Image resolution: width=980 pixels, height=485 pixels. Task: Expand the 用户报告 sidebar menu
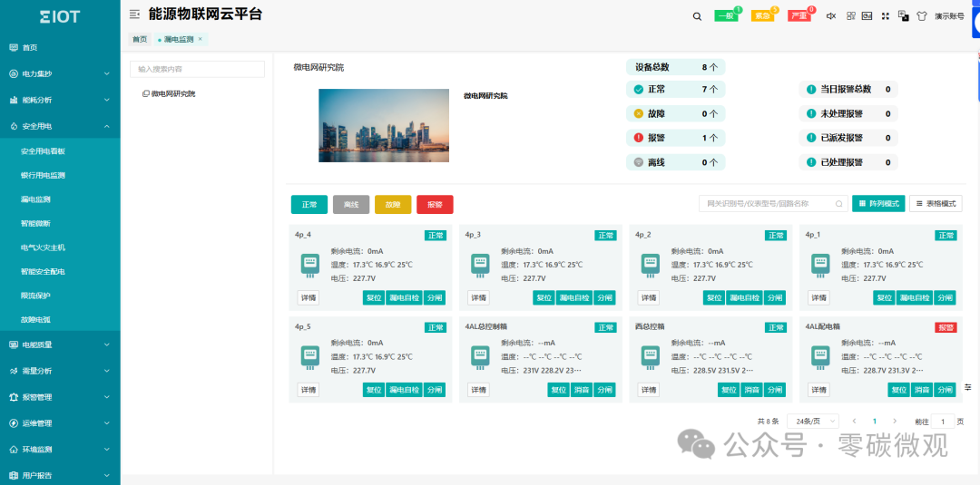(60, 475)
